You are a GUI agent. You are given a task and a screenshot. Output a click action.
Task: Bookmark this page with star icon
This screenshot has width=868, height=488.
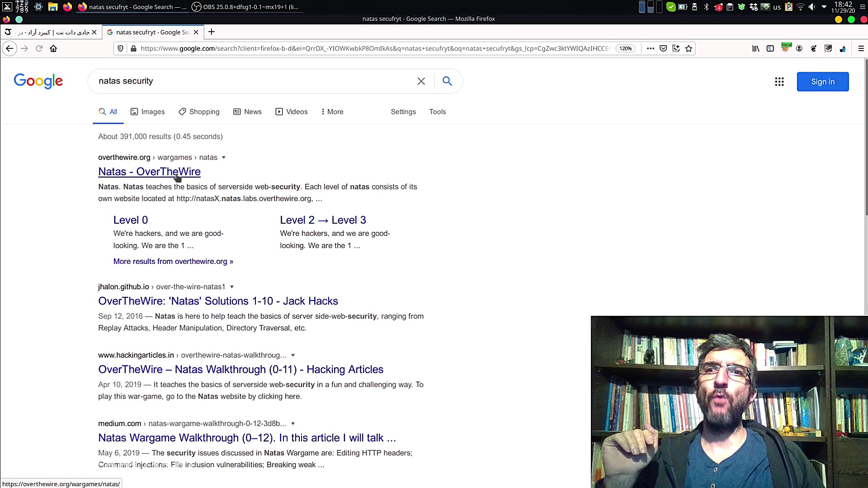pyautogui.click(x=689, y=48)
